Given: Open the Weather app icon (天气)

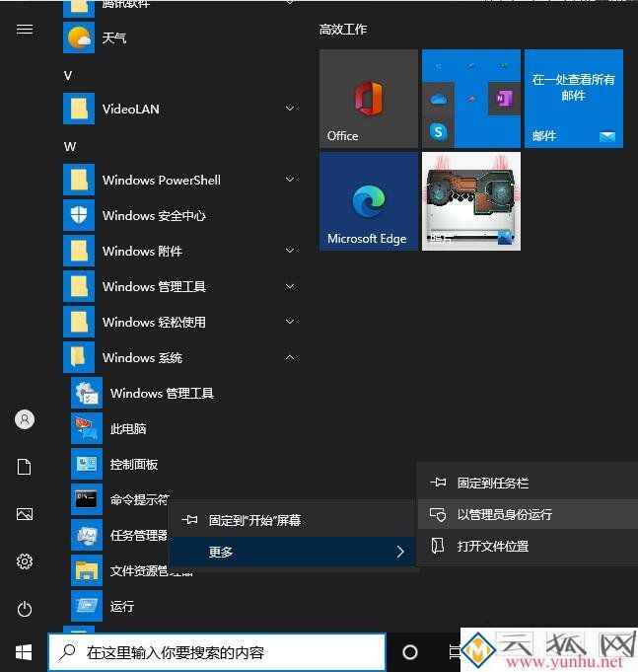Looking at the screenshot, I should tap(79, 37).
